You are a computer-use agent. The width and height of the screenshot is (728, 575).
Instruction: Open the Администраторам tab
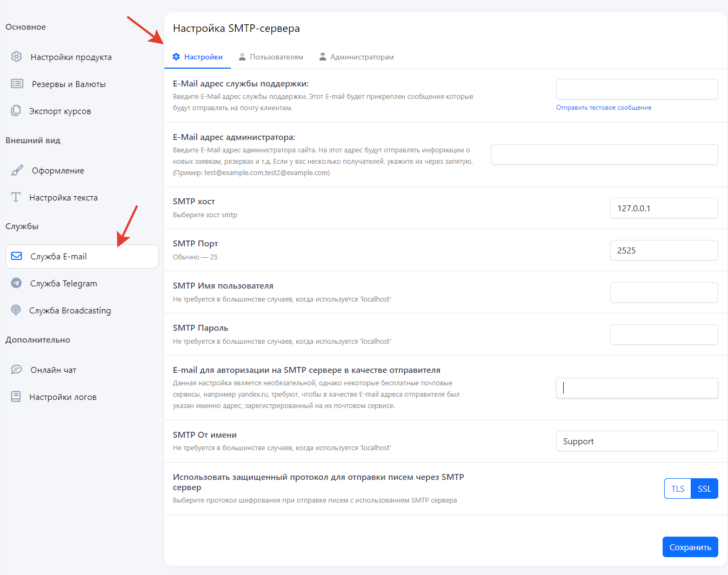[356, 57]
